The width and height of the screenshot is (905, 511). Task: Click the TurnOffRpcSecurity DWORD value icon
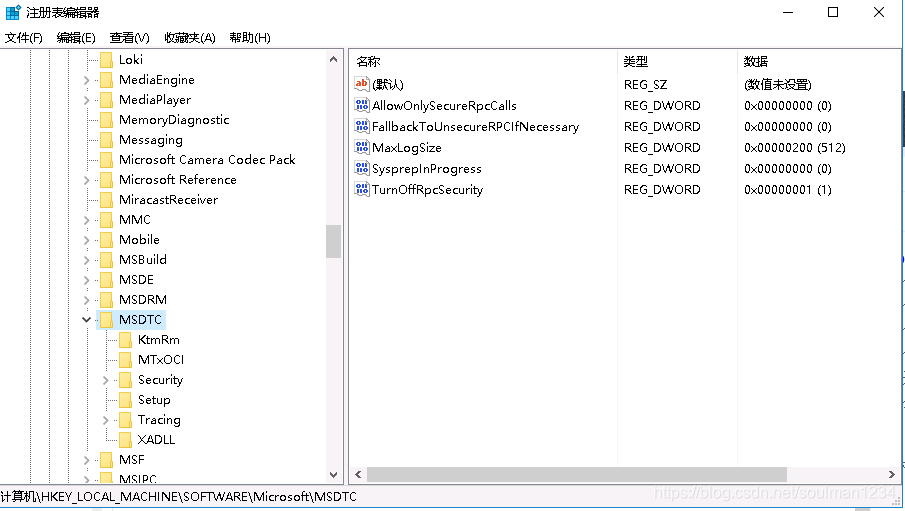(362, 189)
